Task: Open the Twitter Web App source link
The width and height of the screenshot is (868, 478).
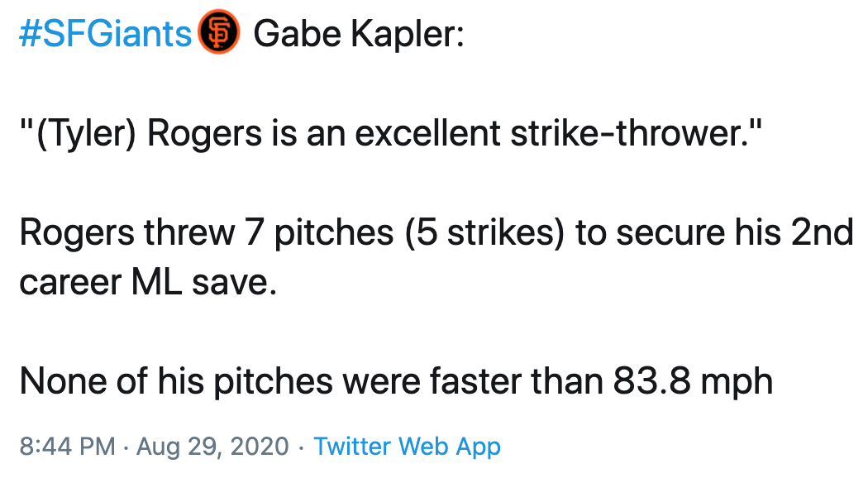Action: pos(408,447)
